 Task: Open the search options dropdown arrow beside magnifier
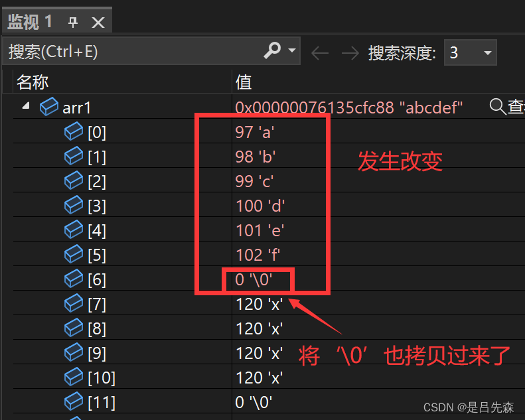pyautogui.click(x=292, y=50)
